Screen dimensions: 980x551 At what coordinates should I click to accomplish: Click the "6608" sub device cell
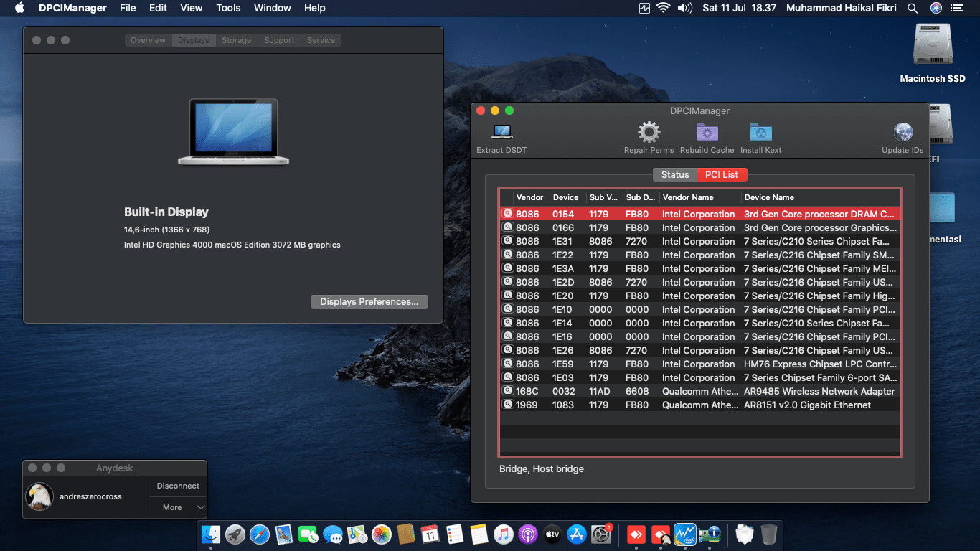pos(637,391)
